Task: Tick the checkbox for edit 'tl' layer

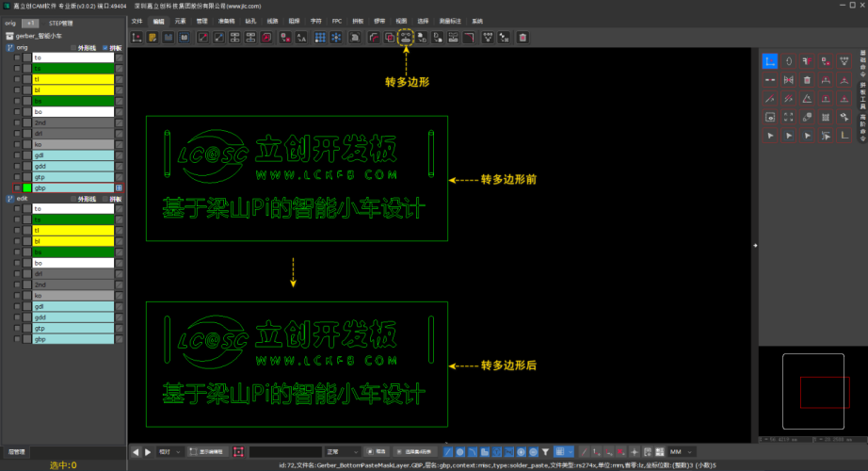Action: click(x=17, y=231)
